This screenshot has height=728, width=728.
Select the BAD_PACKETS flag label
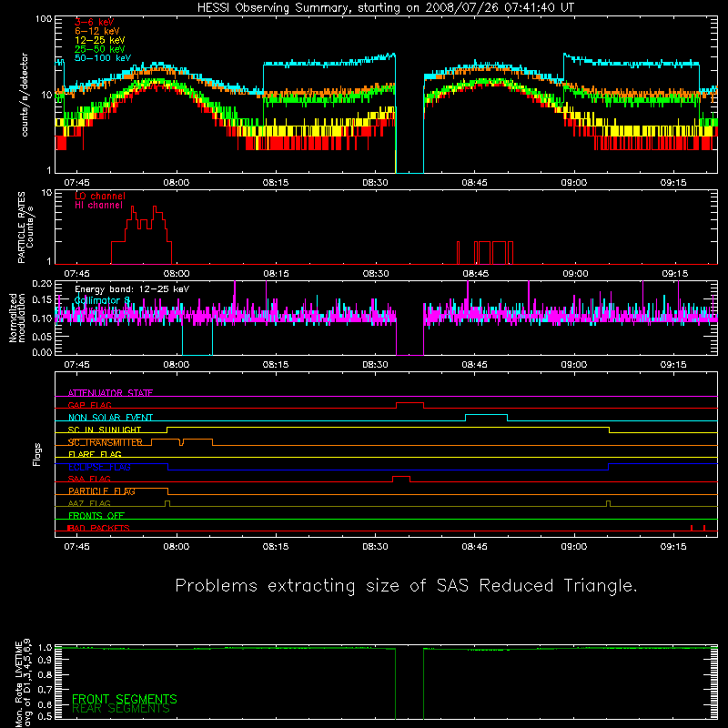click(x=98, y=528)
